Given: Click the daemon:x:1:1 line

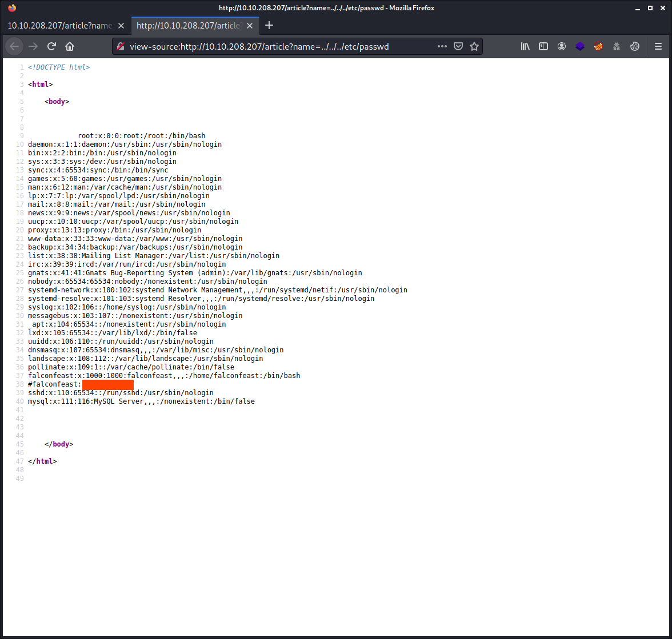Looking at the screenshot, I should tap(125, 144).
